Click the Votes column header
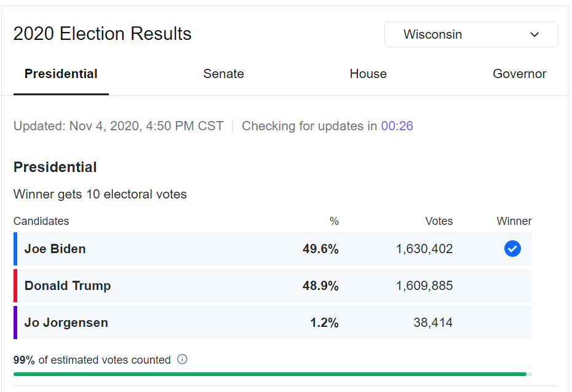Image resolution: width=572 pixels, height=392 pixels. [x=439, y=221]
